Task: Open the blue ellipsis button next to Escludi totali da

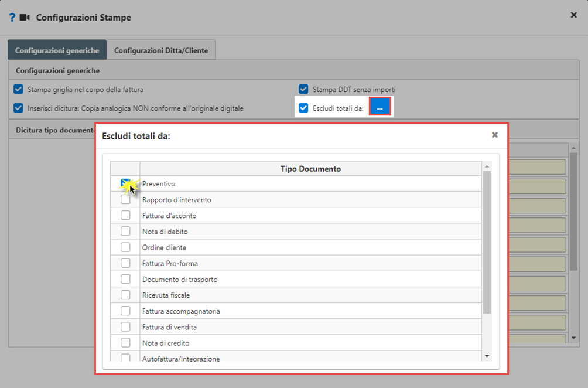Action: coord(380,108)
